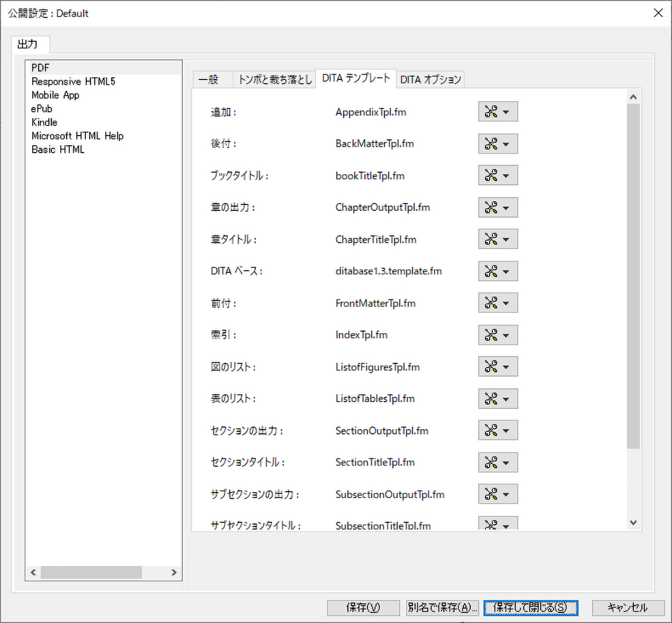Open the dropdown arrow for SectionOutputTpl.fm
Screen dimensions: 672x623
pos(506,431)
